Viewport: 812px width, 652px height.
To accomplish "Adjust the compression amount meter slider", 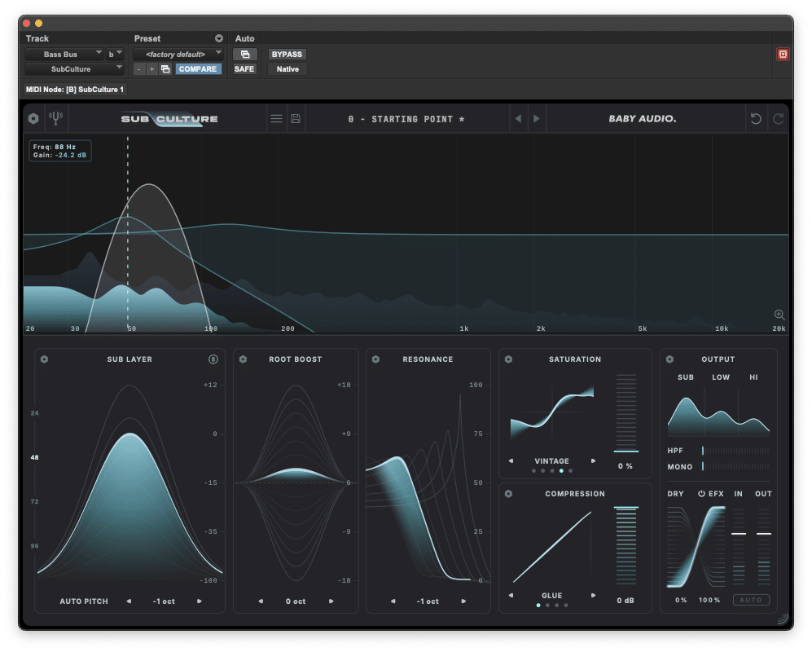I will [626, 546].
